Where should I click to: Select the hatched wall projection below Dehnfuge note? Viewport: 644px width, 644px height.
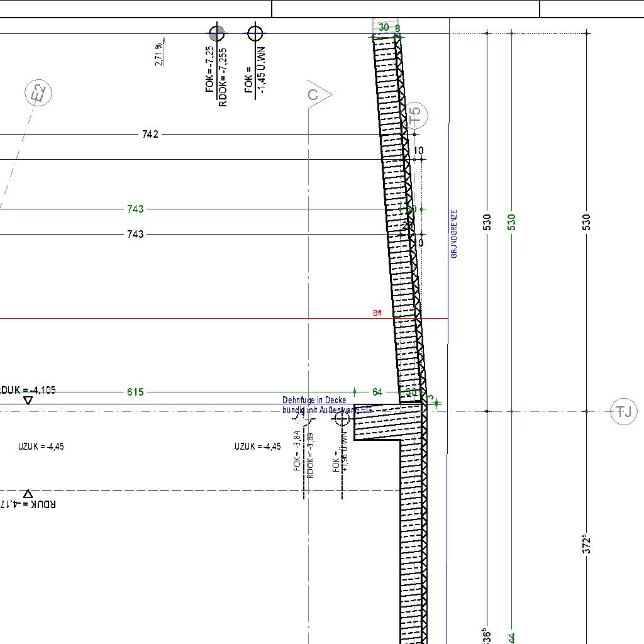[377, 423]
